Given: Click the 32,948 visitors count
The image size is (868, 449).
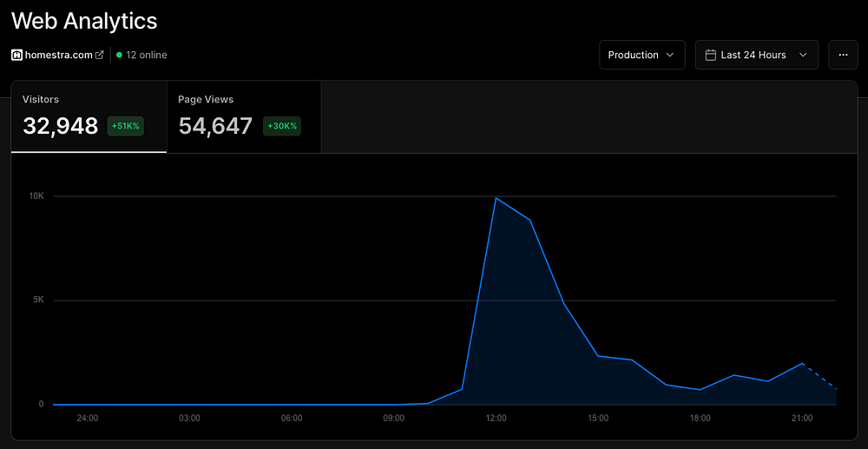Looking at the screenshot, I should tap(61, 126).
